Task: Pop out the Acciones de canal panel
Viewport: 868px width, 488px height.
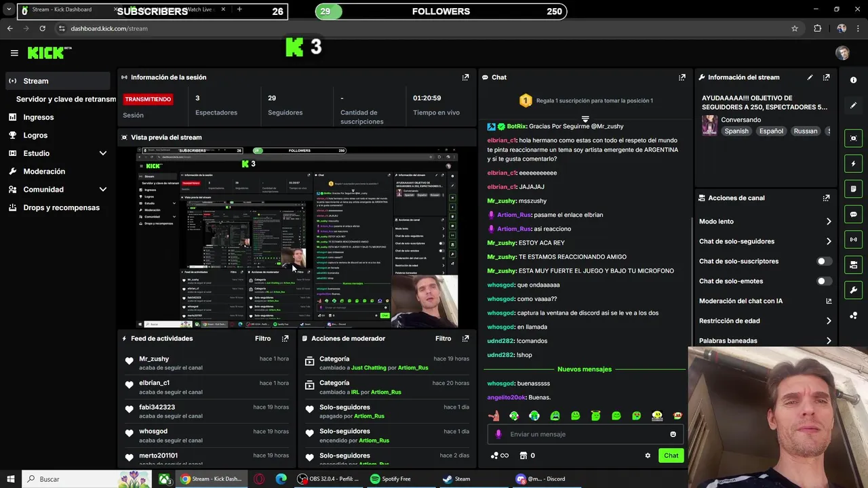Action: point(826,198)
